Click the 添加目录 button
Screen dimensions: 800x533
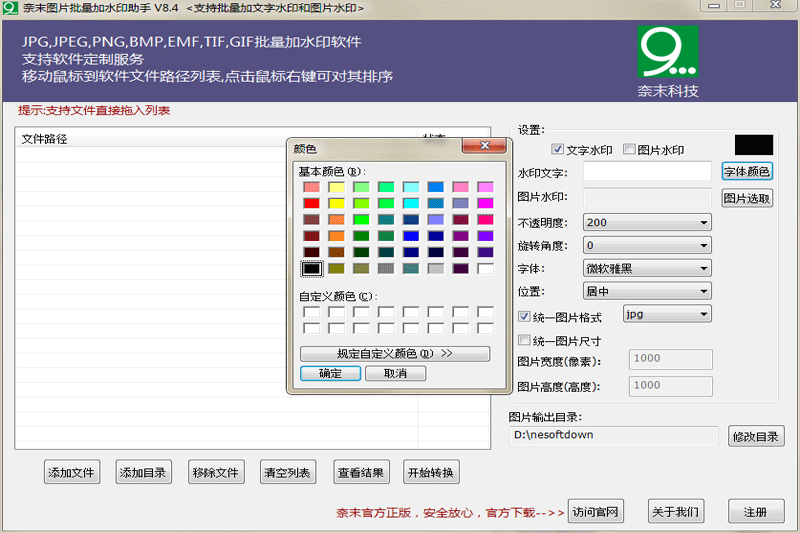(x=143, y=472)
